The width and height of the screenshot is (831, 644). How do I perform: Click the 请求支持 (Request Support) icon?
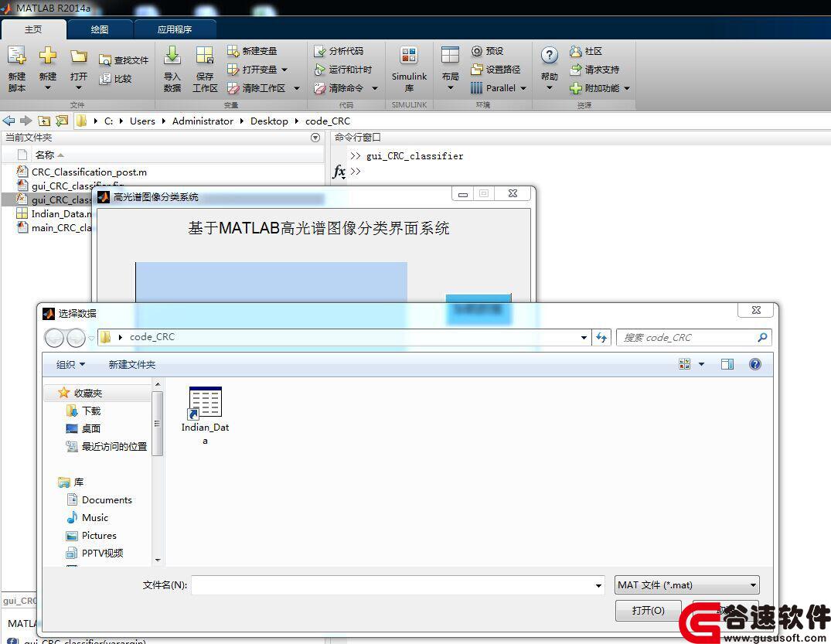576,70
